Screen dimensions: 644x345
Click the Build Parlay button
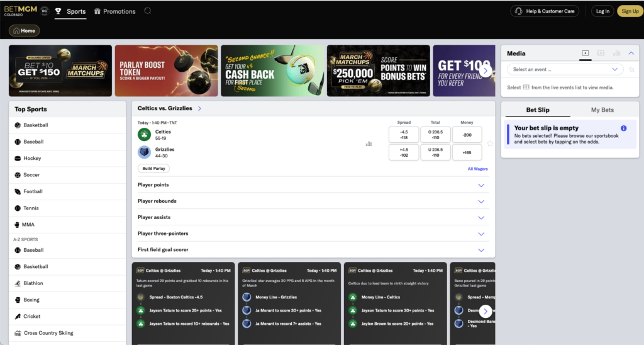[153, 169]
